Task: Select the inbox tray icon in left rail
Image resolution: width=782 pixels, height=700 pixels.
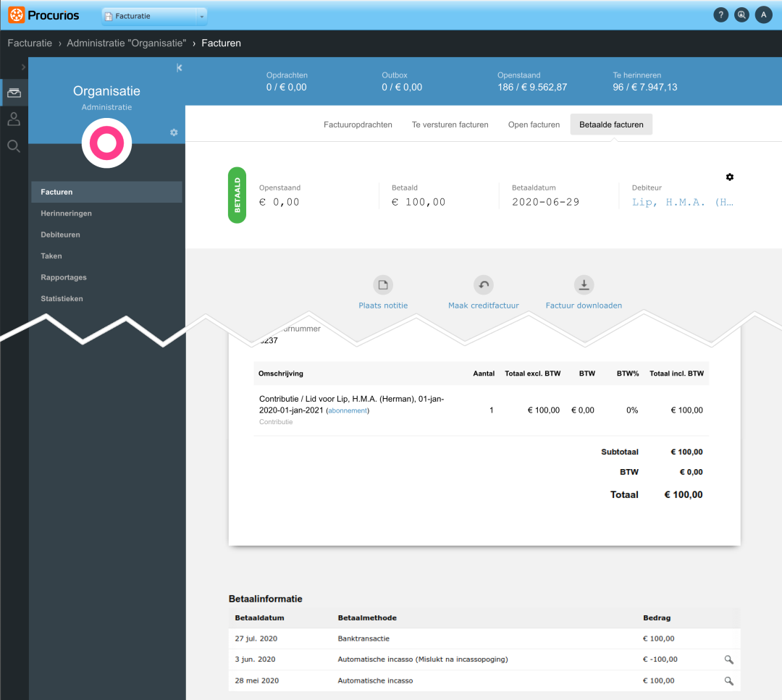Action: click(x=14, y=93)
